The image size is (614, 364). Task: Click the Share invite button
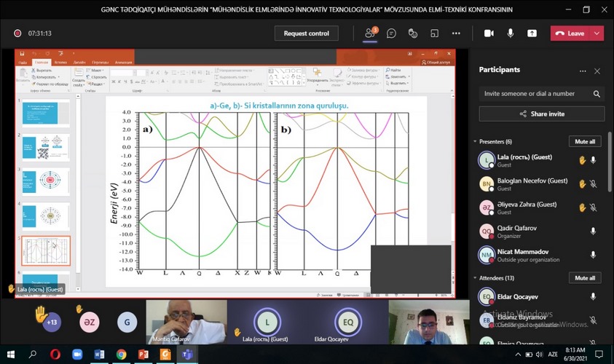[x=541, y=114]
